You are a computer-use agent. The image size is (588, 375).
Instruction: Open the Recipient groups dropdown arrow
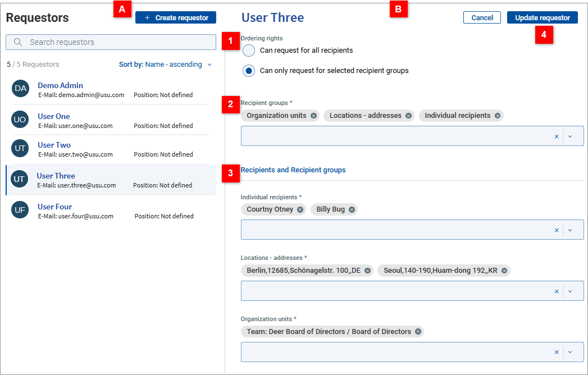pos(570,136)
